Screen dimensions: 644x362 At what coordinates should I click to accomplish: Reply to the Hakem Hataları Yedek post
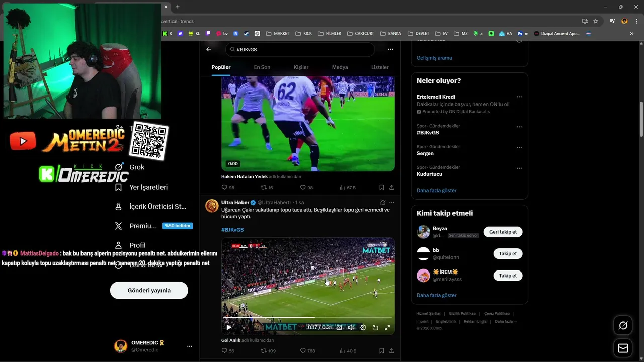(228, 187)
